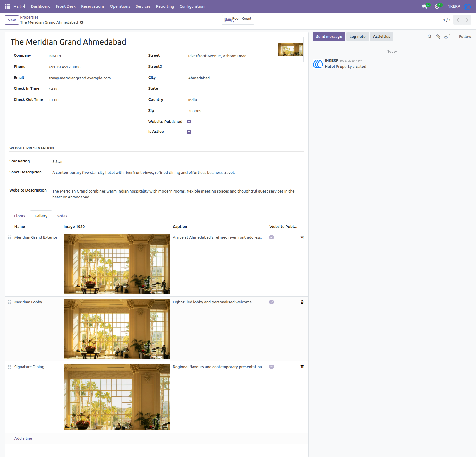
Task: Open the apps grid menu icon
Action: pyautogui.click(x=7, y=6)
